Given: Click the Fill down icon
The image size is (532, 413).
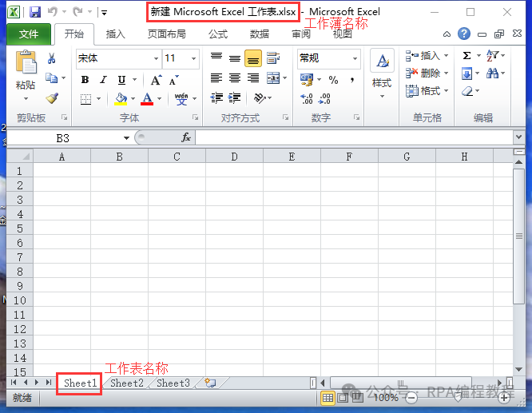Looking at the screenshot, I should pos(466,73).
